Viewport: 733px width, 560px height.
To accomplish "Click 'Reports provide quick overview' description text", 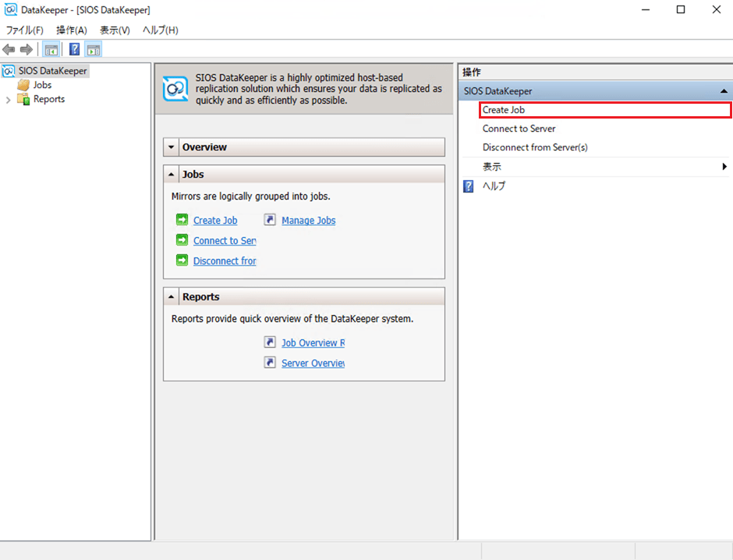I will pos(292,319).
